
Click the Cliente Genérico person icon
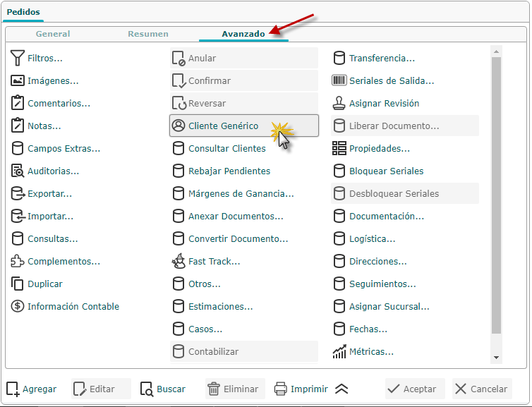[178, 126]
